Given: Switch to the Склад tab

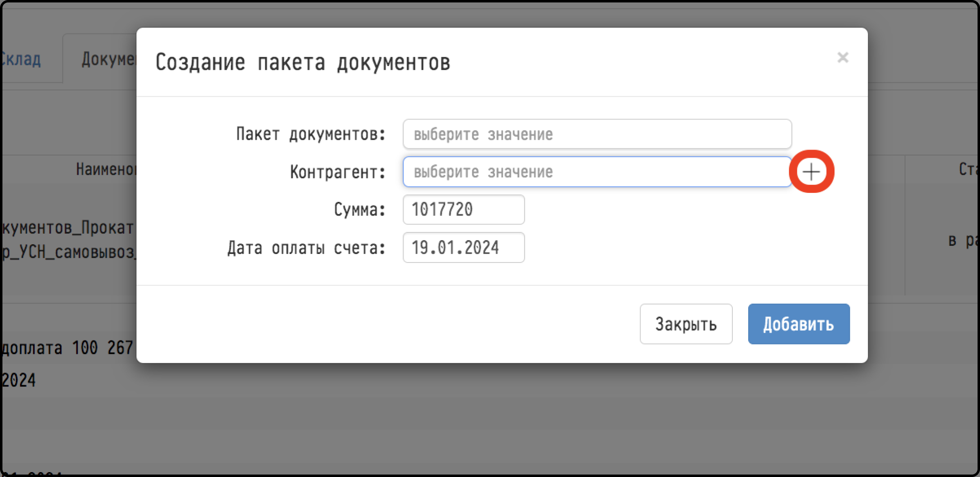Looking at the screenshot, I should [x=21, y=60].
